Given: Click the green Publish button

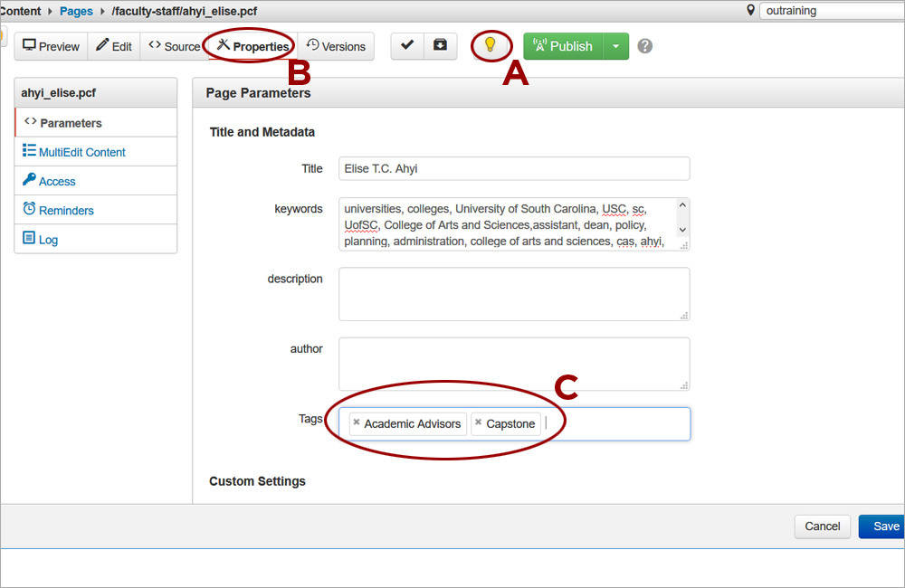Looking at the screenshot, I should click(x=563, y=46).
